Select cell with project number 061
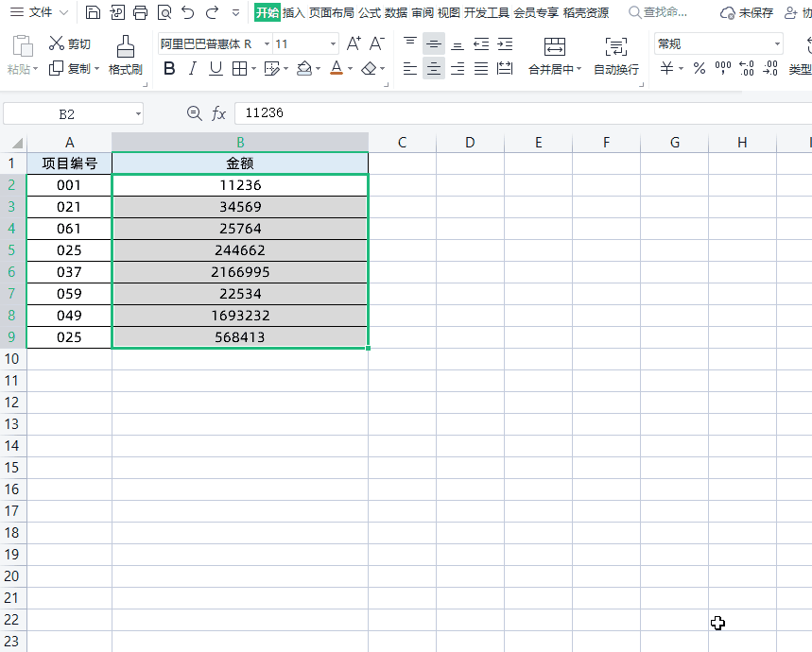 pyautogui.click(x=69, y=229)
